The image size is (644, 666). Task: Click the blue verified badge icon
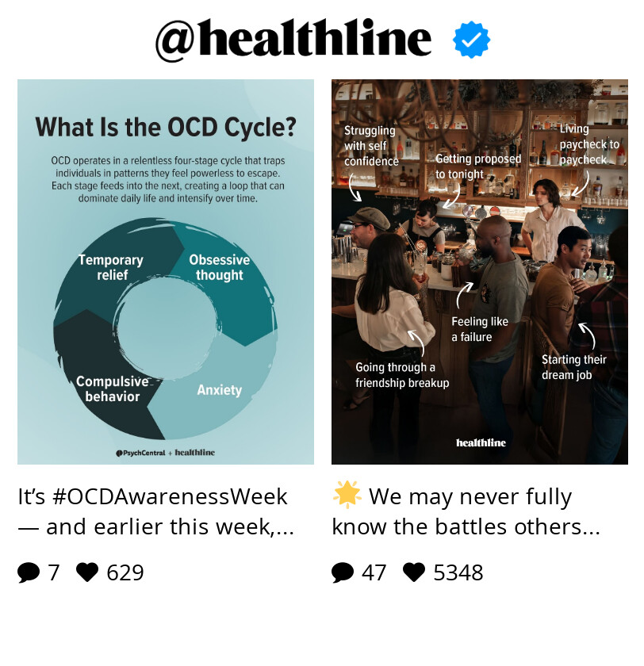click(x=471, y=40)
